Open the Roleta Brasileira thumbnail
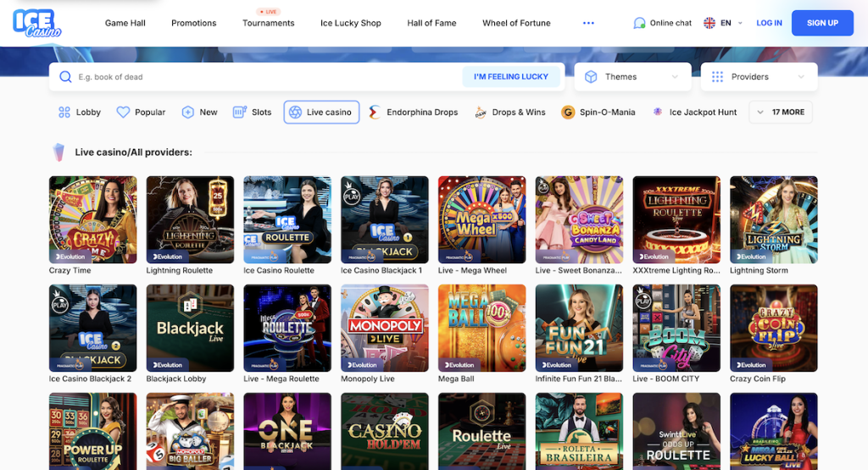This screenshot has width=868, height=470. tap(579, 431)
